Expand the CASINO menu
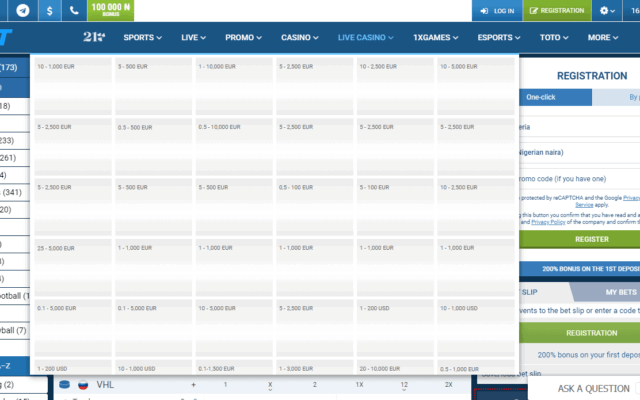This screenshot has height=400, width=640. click(x=300, y=38)
